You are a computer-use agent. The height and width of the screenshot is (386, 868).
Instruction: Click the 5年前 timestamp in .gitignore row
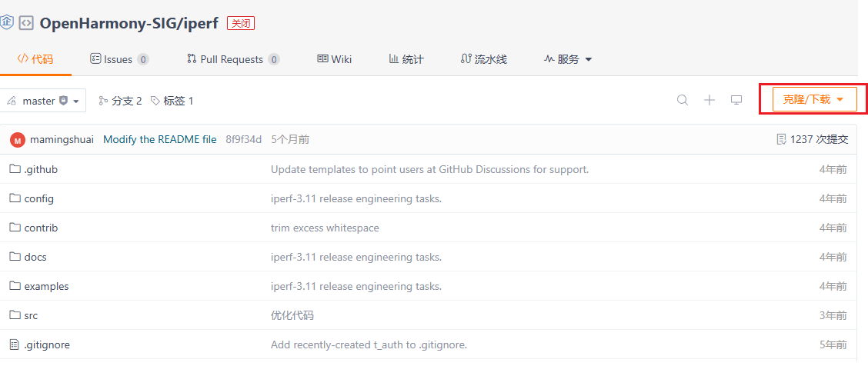[x=833, y=345]
